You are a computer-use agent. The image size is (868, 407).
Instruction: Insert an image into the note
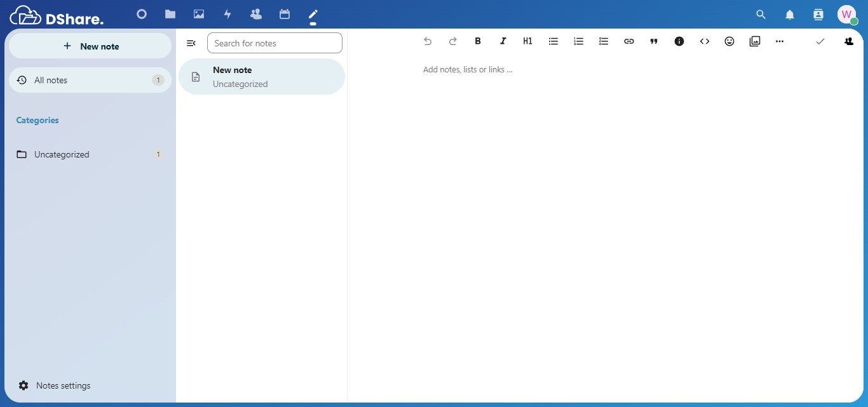(755, 41)
